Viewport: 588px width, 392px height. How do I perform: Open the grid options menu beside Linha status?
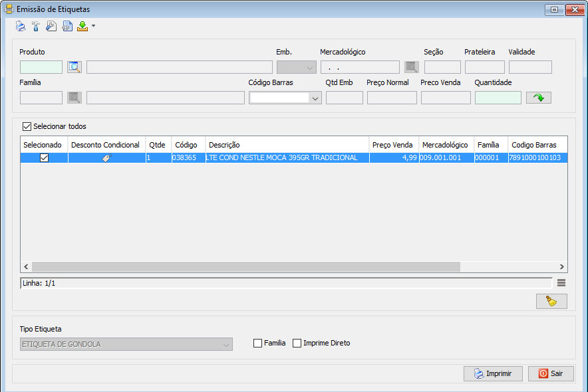click(x=561, y=283)
